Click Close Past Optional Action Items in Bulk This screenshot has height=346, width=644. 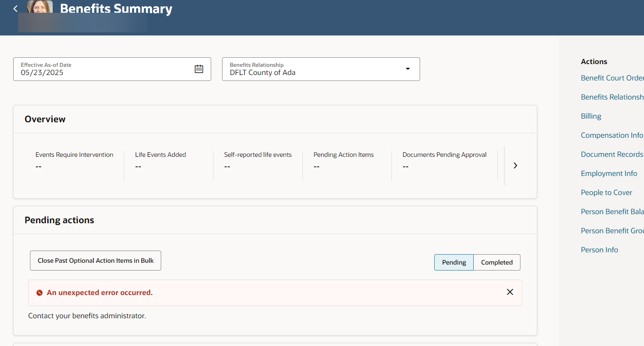(95, 260)
